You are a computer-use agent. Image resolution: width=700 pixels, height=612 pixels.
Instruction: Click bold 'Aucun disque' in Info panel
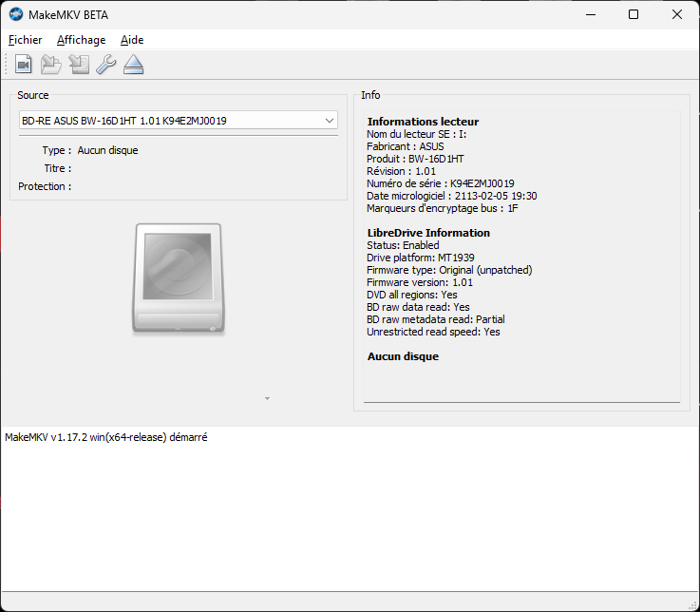pos(403,356)
